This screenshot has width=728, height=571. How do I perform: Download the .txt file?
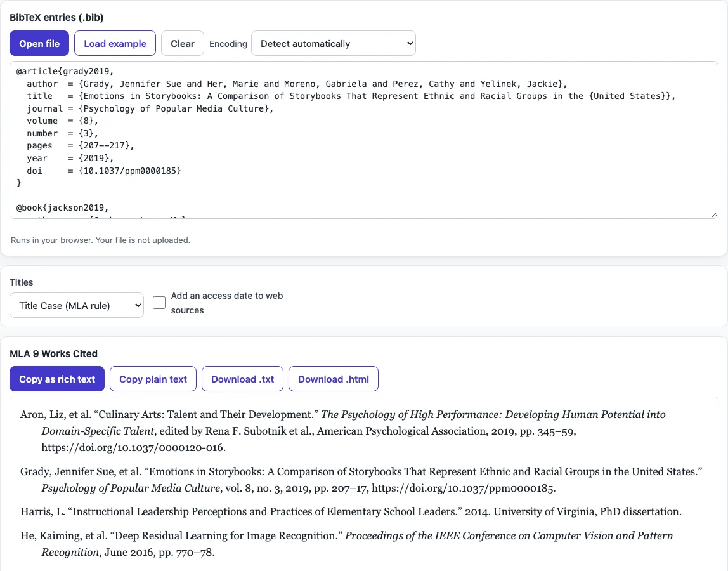pyautogui.click(x=242, y=379)
